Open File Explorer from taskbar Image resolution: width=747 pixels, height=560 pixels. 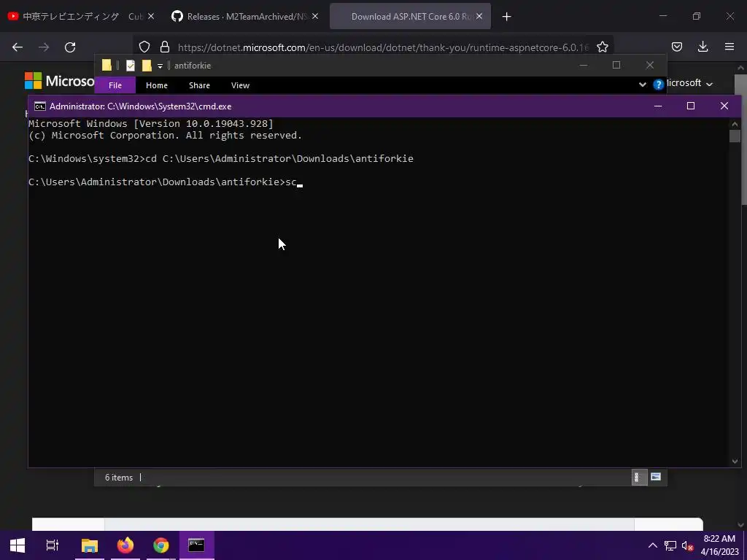tap(90, 545)
